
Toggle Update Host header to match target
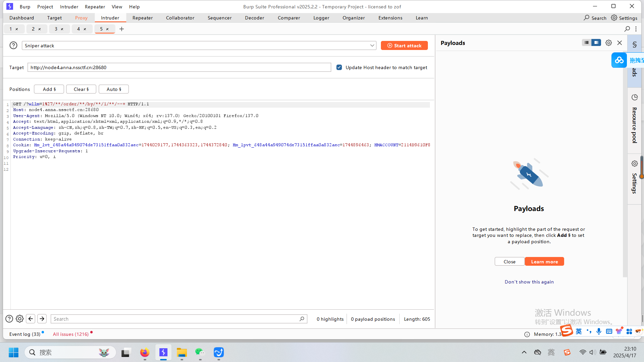(x=339, y=67)
